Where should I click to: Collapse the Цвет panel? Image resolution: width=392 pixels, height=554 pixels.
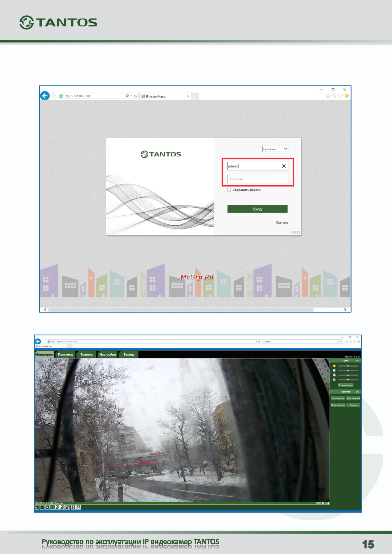pos(357,360)
